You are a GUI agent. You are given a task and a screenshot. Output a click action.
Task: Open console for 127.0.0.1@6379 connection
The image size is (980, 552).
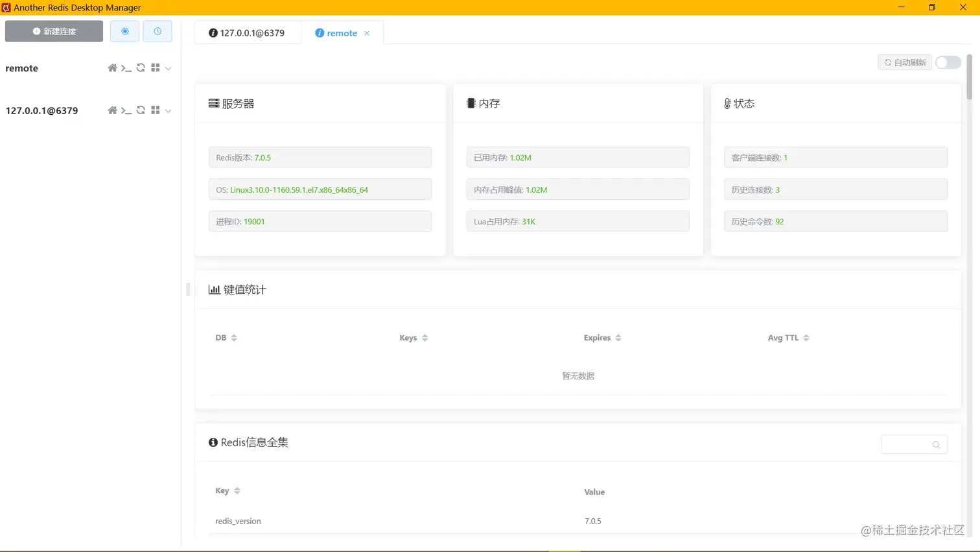[126, 110]
